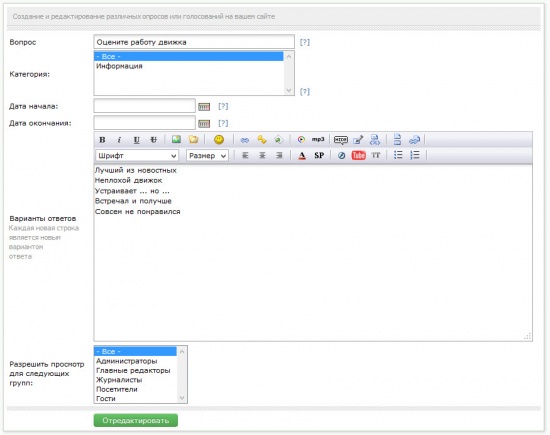Open the Размер size dropdown

[x=207, y=155]
